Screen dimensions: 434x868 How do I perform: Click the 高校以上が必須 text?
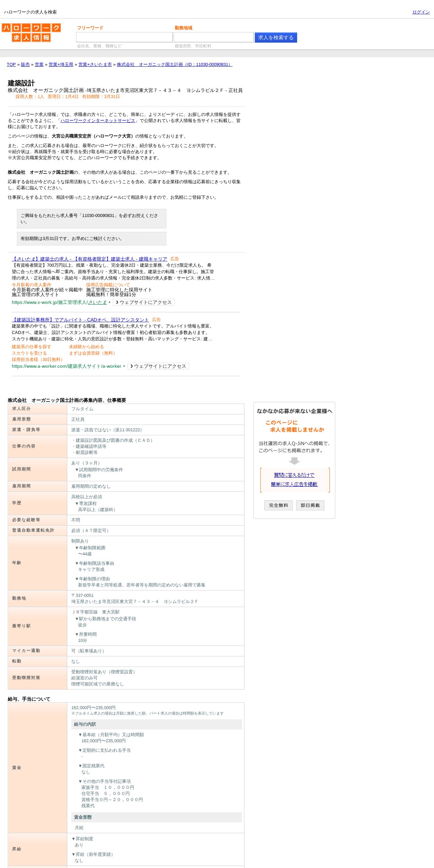coord(87,497)
